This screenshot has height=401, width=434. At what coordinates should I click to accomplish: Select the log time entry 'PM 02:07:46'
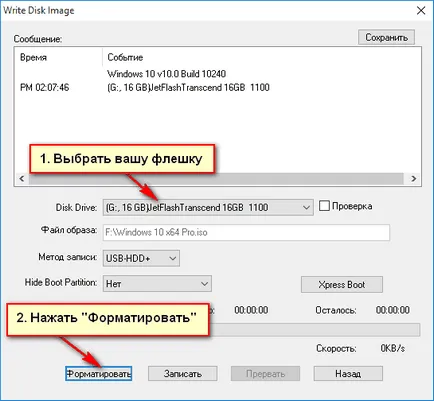(x=45, y=88)
